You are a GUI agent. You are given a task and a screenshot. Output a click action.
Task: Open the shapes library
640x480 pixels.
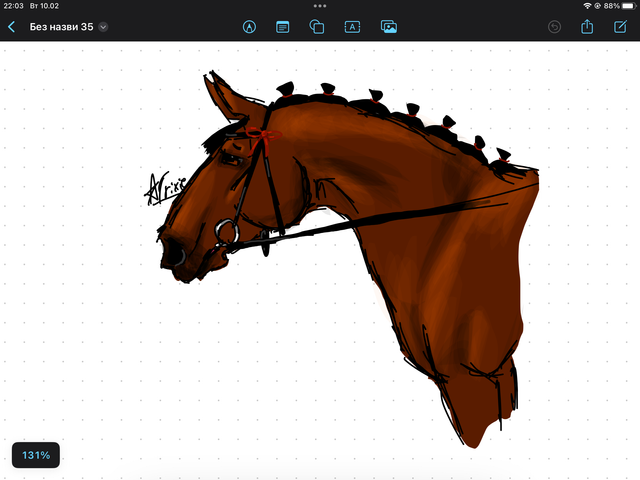pyautogui.click(x=317, y=27)
